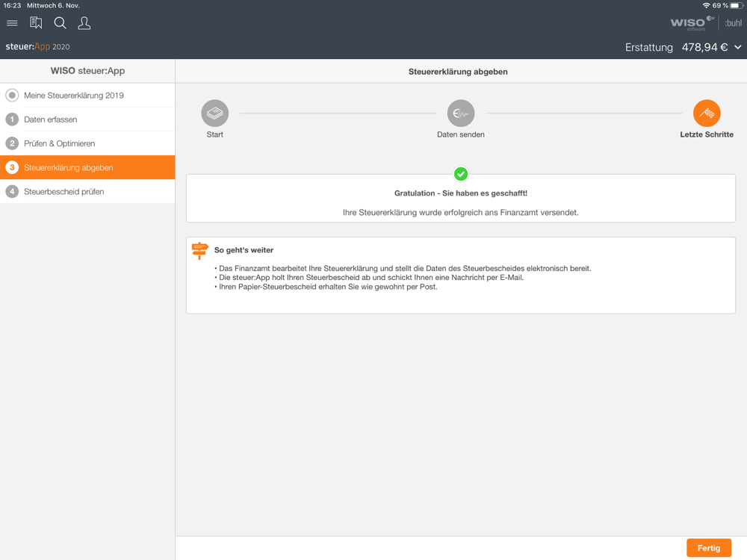Click the Erstattung 478,94 € value

click(x=704, y=47)
